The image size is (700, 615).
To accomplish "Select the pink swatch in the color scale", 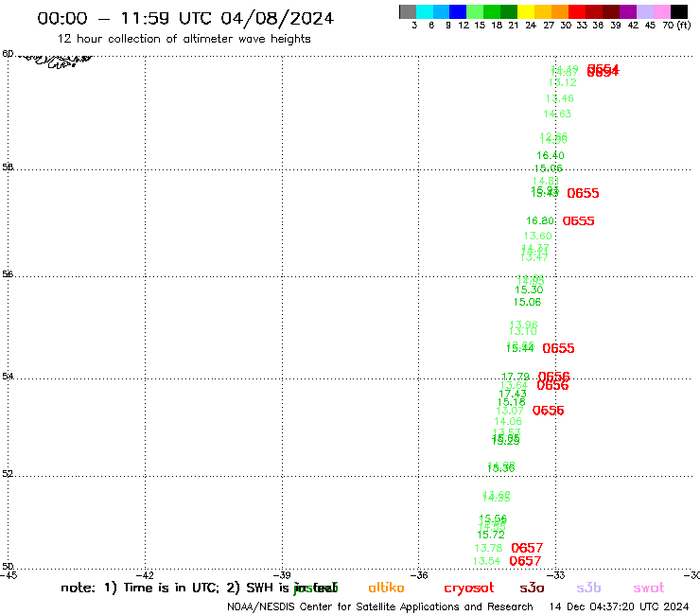I will click(x=662, y=11).
